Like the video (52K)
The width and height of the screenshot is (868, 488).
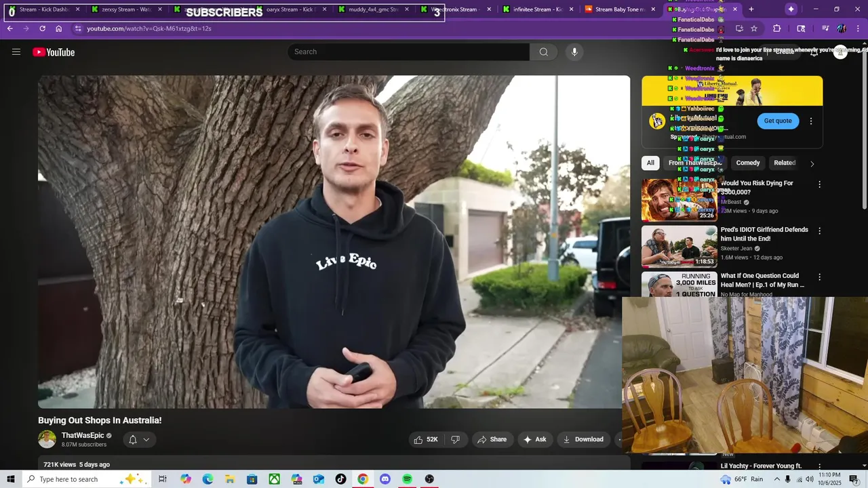(426, 439)
